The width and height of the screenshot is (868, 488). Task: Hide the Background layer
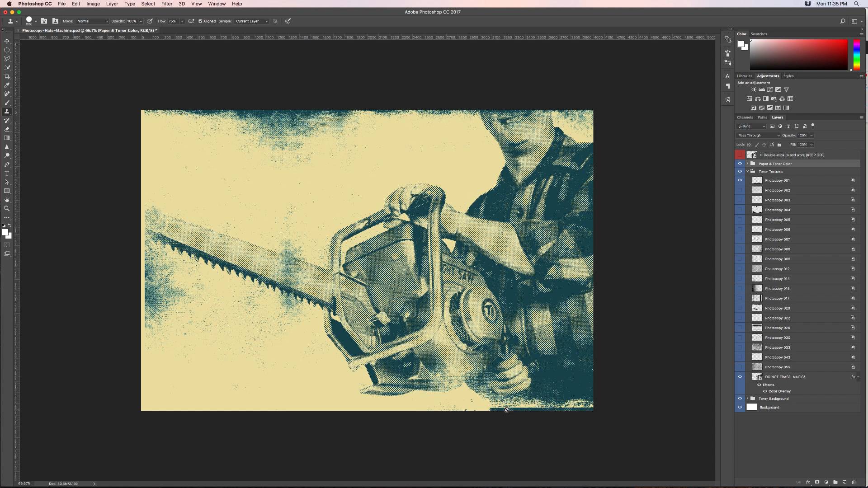pyautogui.click(x=740, y=408)
